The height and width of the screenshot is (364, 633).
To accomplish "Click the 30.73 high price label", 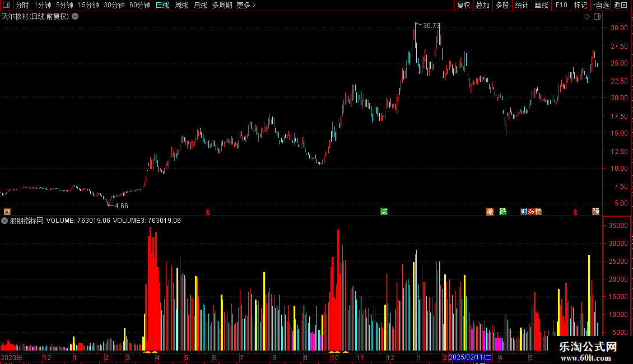I will [431, 26].
